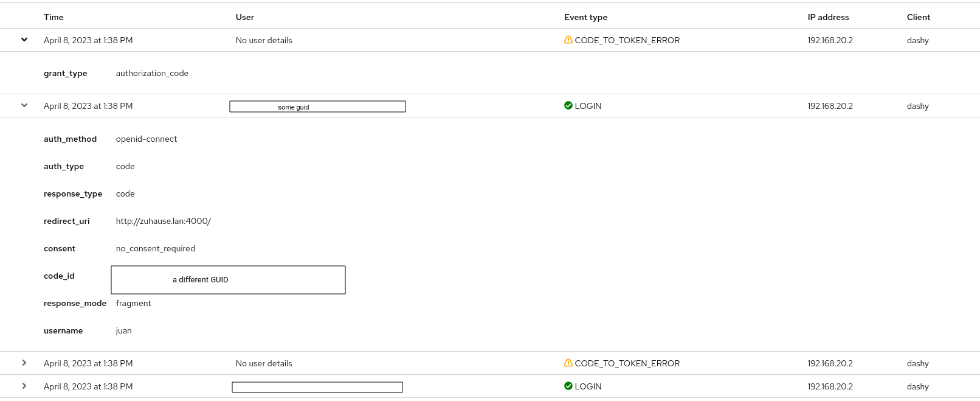
Task: Click IP 192.168.20.2 in expanded LOGIN row
Action: tap(830, 106)
